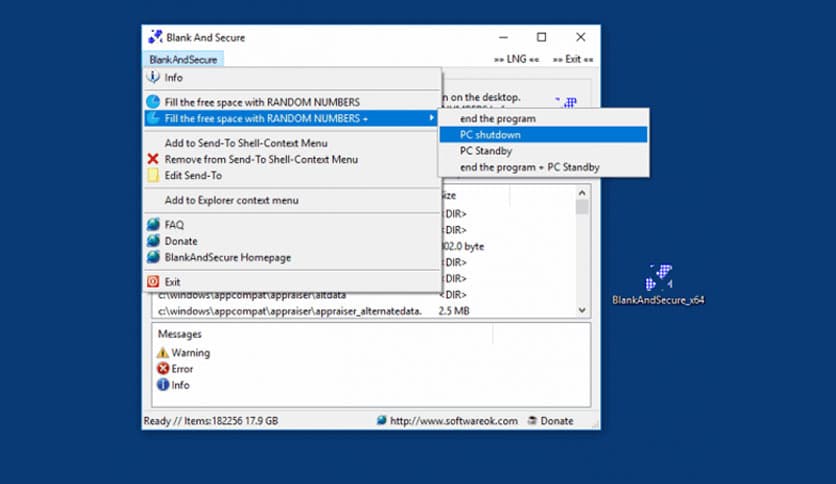Select Remove from Send-To Shell-Context Menu

point(293,159)
